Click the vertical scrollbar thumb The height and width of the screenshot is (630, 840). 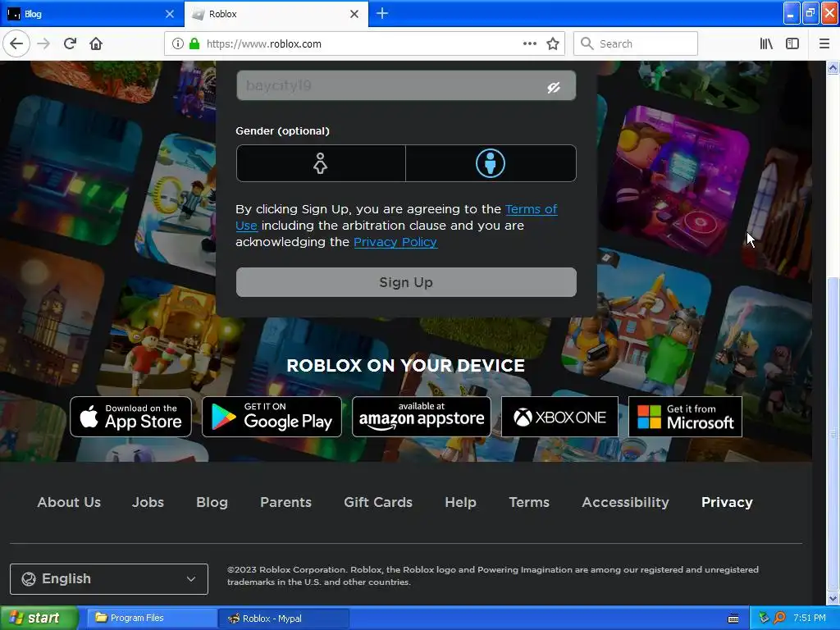(x=833, y=433)
